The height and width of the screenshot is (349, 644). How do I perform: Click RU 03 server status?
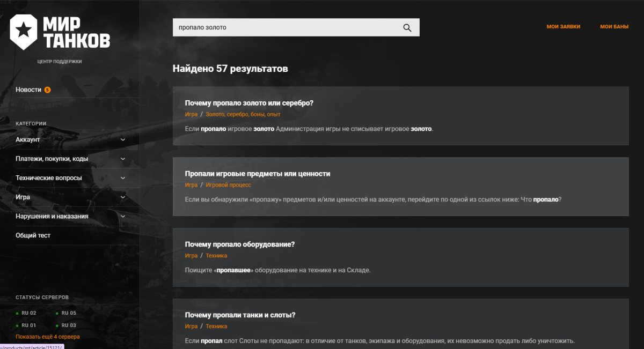tap(68, 325)
